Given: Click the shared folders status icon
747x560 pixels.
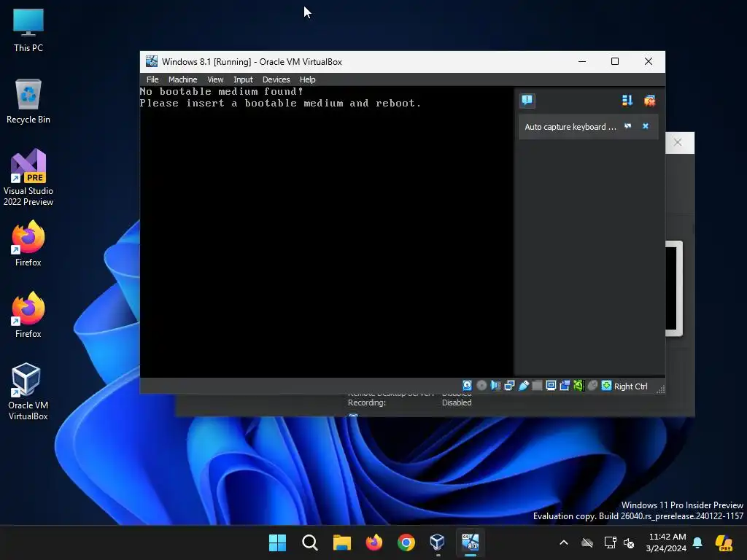Looking at the screenshot, I should click(x=537, y=386).
